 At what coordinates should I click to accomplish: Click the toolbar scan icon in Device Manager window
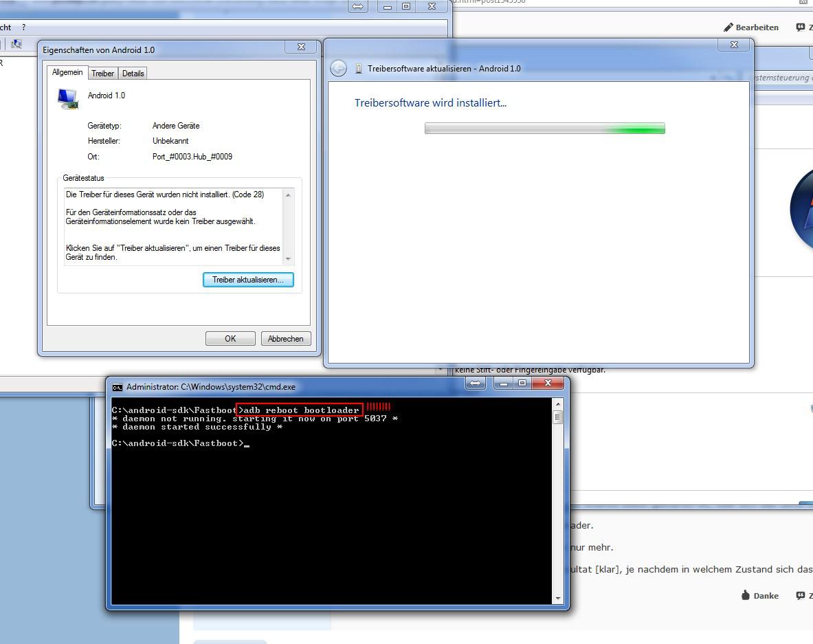click(16, 44)
